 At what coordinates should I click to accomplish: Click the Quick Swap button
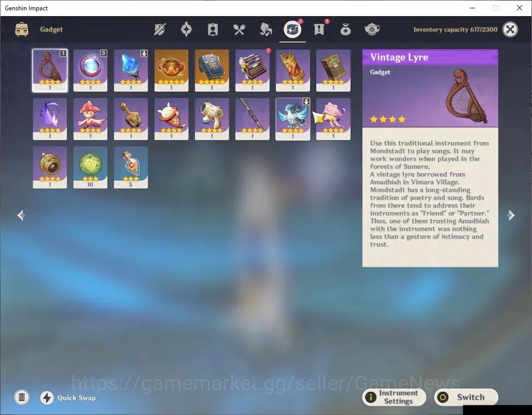(68, 398)
